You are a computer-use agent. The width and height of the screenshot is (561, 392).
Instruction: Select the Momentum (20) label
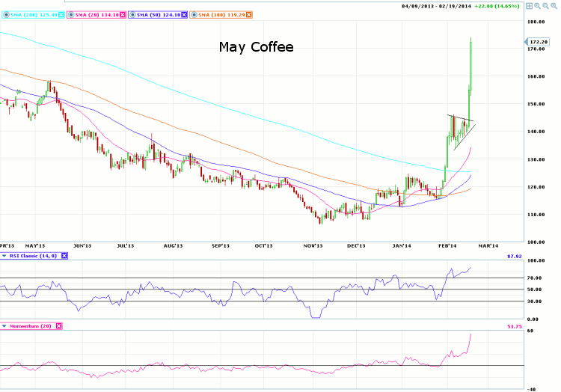point(30,326)
